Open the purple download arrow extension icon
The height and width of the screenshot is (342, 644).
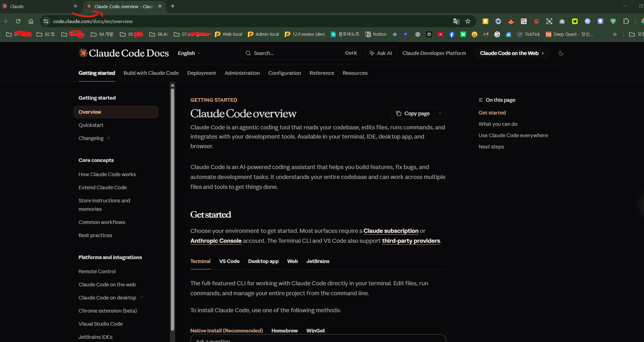click(600, 21)
